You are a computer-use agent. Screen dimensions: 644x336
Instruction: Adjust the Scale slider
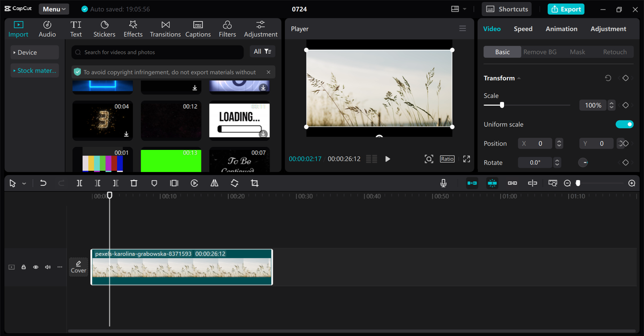pyautogui.click(x=527, y=105)
